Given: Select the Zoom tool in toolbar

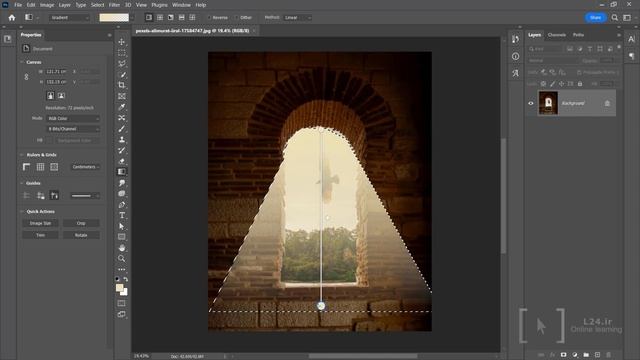Looking at the screenshot, I should pos(122,258).
